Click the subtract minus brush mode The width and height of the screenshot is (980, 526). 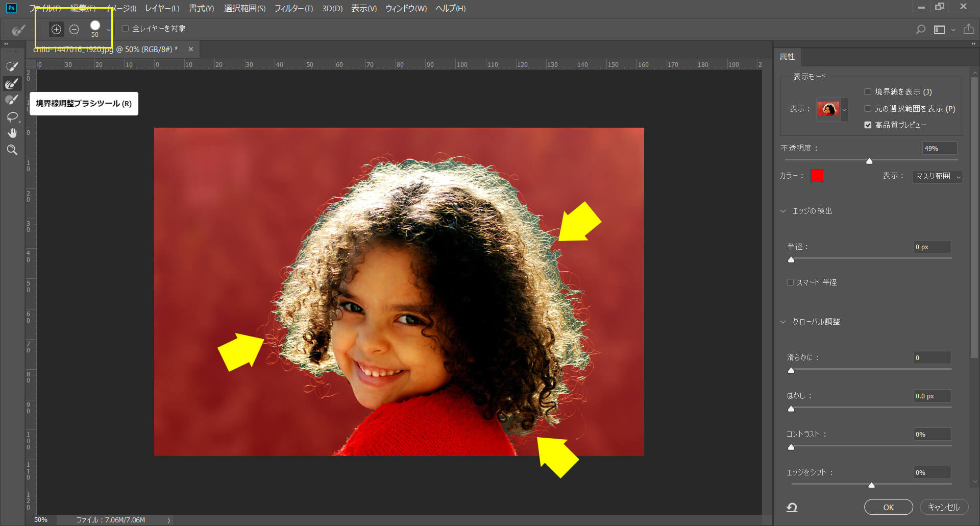[74, 29]
